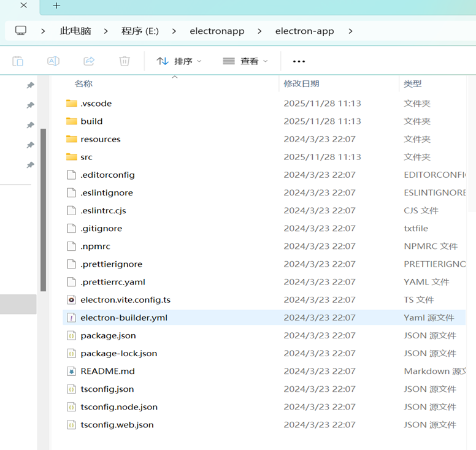
Task: Open the View (查看) dropdown
Action: click(x=245, y=61)
